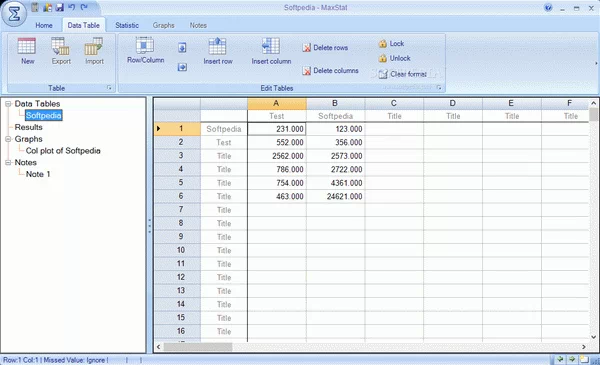600x365 pixels.
Task: Click the small down-arrow move icon
Action: click(182, 48)
